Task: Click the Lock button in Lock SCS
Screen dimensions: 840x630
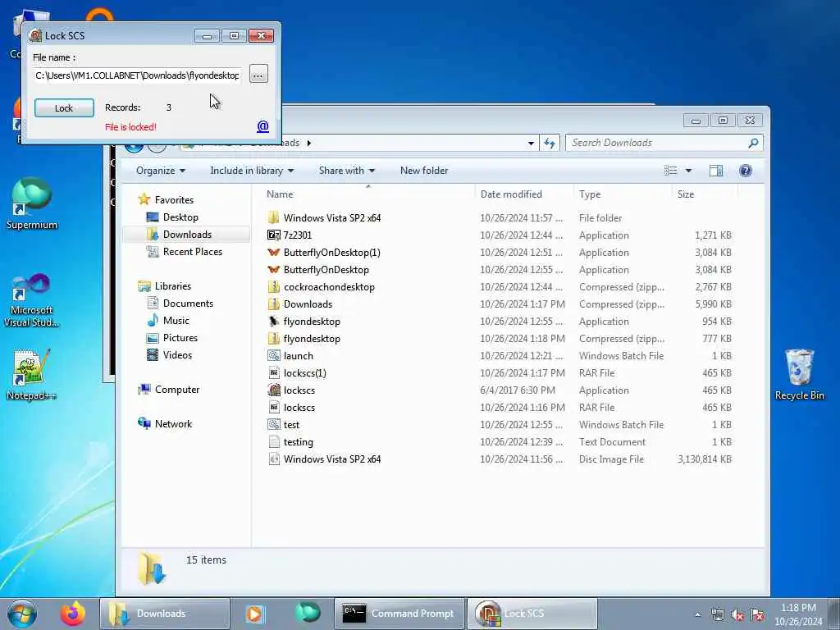Action: point(64,107)
